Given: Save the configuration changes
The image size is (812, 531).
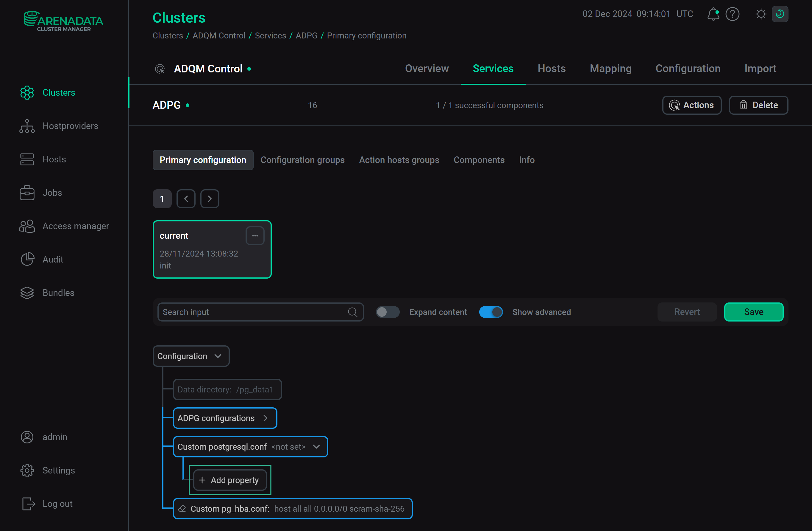Looking at the screenshot, I should click(x=754, y=312).
